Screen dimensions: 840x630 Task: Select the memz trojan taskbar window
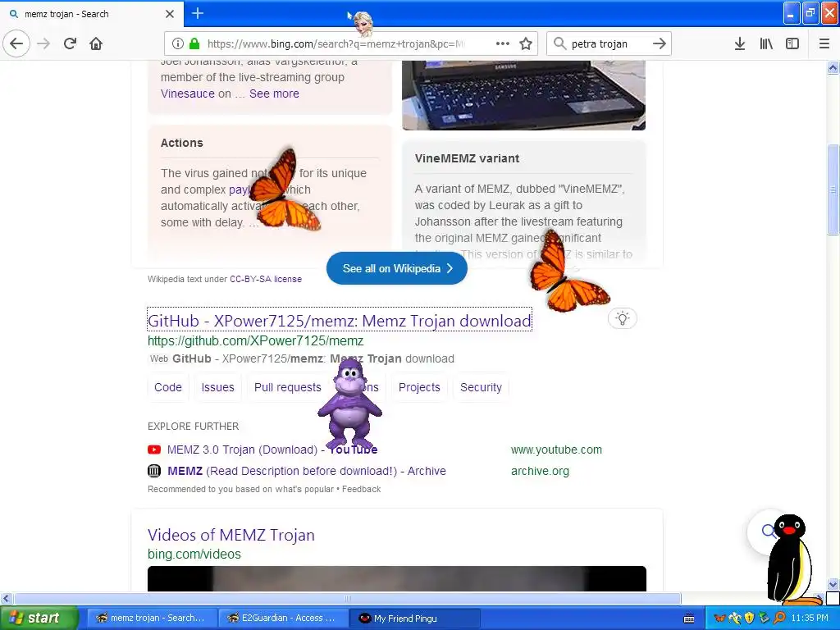(152, 619)
